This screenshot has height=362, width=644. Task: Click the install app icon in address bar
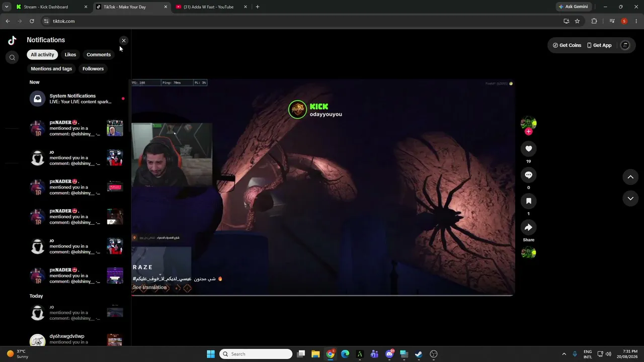567,21
